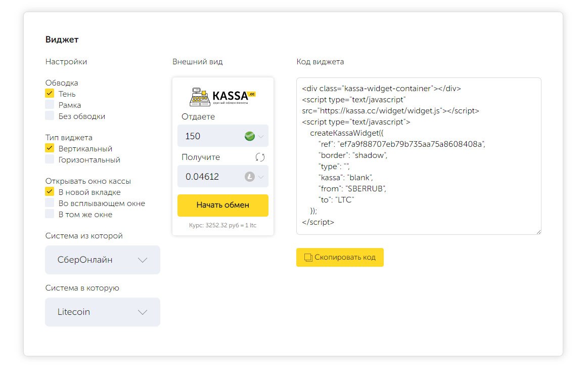Image resolution: width=588 pixels, height=368 pixels.
Task: Click the Открывать окно кассы group label
Action: point(88,181)
